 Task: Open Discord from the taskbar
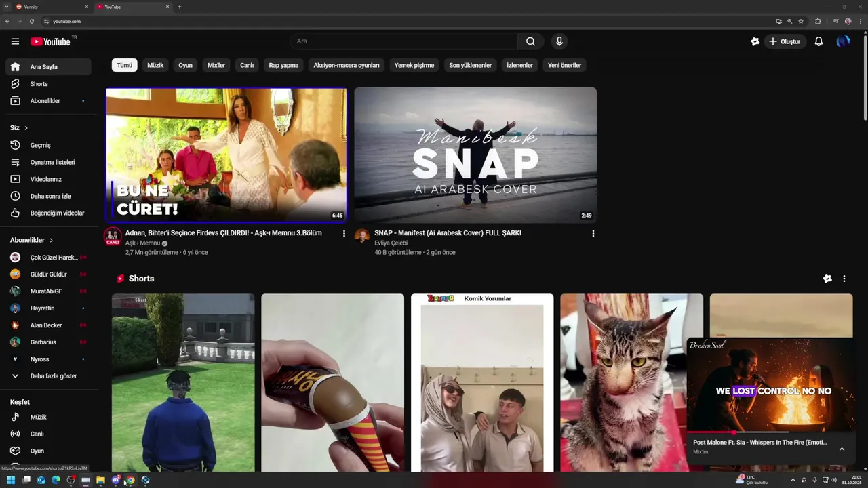tap(115, 480)
